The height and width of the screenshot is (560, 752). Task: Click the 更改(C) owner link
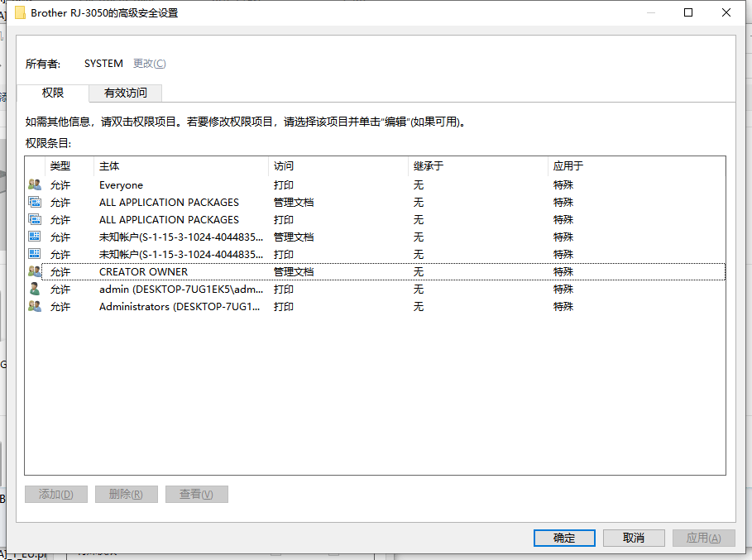150,64
